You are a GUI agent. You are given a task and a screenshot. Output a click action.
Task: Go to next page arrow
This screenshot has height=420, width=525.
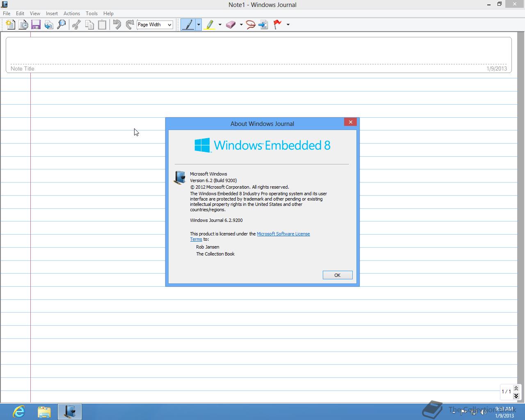coord(516,396)
